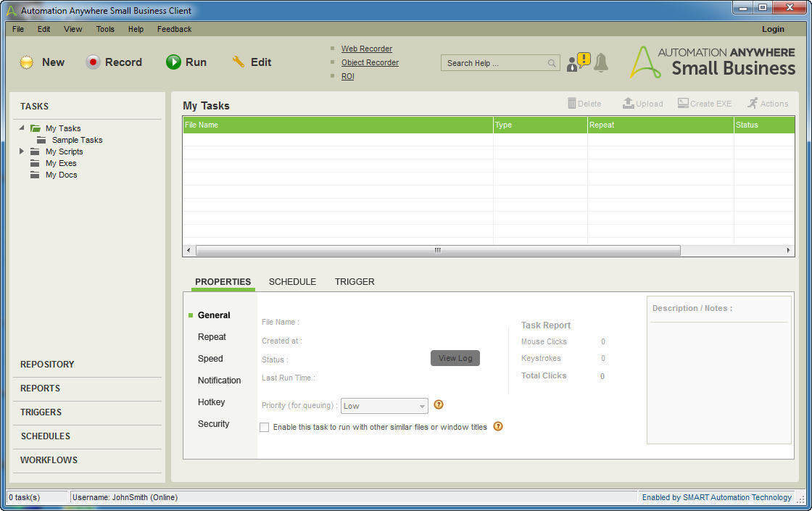The height and width of the screenshot is (511, 812).
Task: Collapse the My Tasks folder tree
Action: pos(22,128)
